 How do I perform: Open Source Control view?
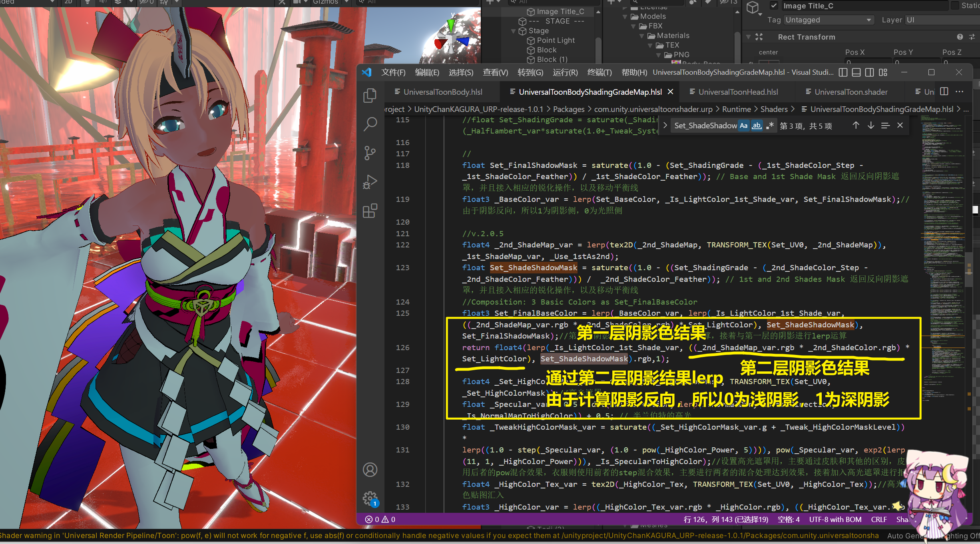(370, 153)
